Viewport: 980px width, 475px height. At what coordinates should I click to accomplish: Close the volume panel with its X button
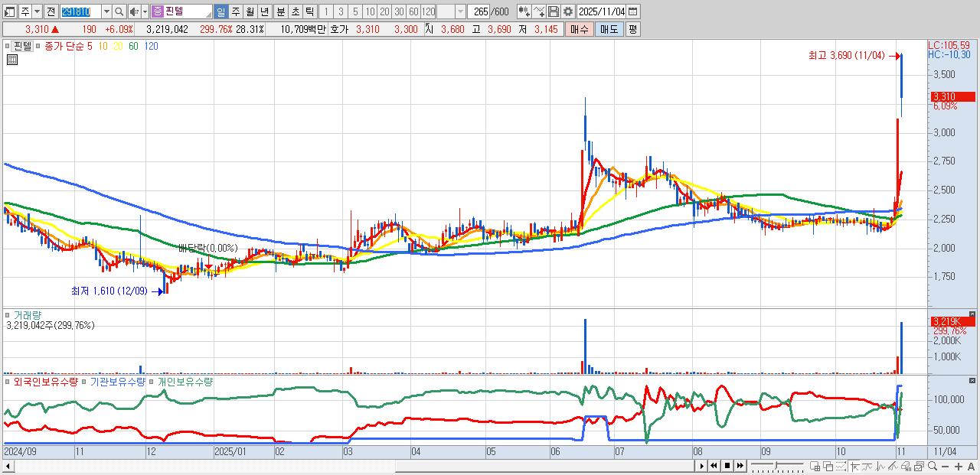(972, 314)
